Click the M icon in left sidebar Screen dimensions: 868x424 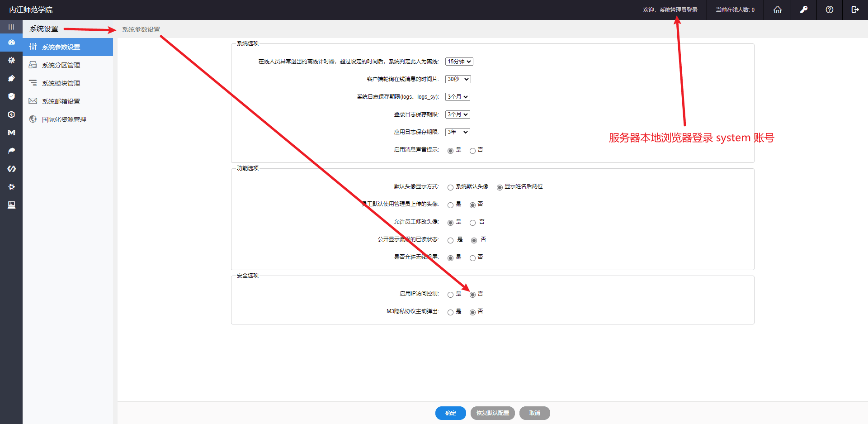11,133
